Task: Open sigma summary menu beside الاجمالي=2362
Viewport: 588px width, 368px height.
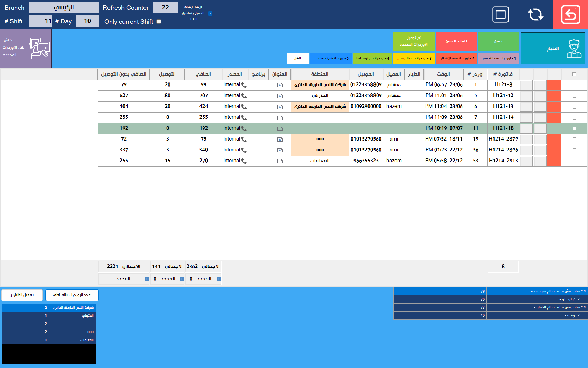Action: click(219, 279)
